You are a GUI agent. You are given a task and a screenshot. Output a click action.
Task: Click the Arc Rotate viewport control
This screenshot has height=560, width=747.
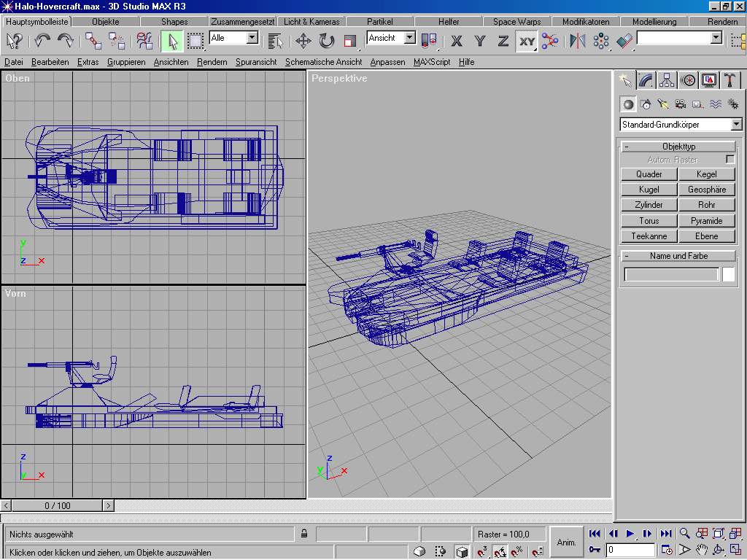click(719, 550)
